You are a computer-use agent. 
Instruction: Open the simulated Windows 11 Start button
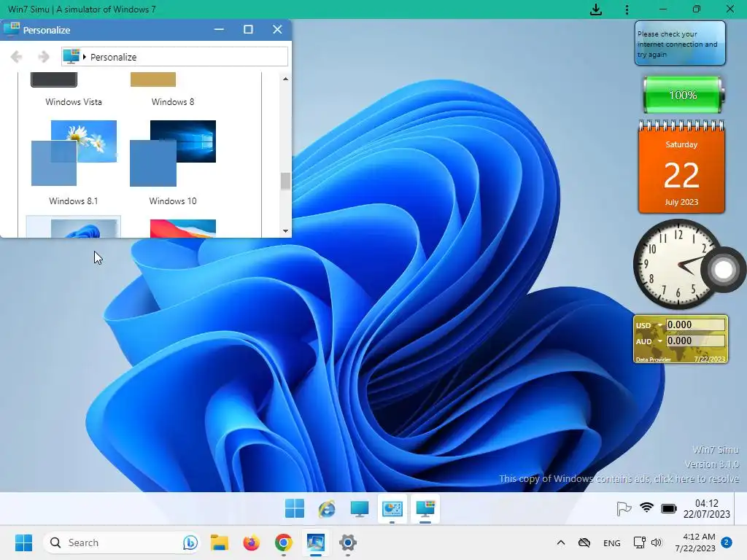[295, 508]
